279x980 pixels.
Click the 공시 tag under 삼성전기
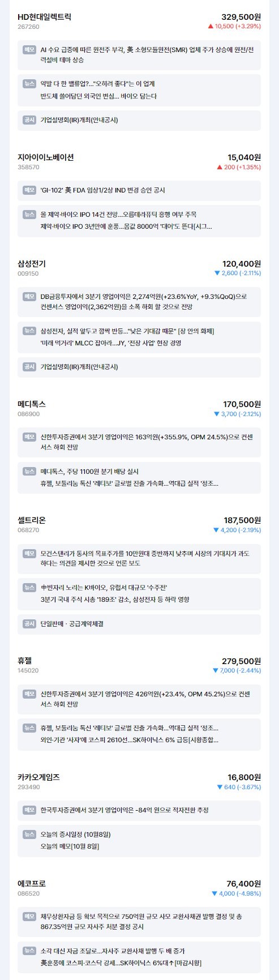(x=29, y=367)
